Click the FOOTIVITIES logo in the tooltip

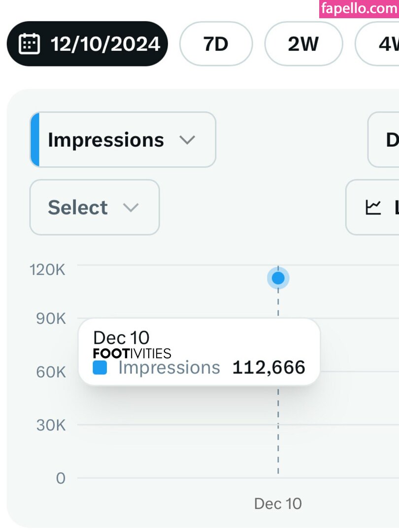point(132,353)
